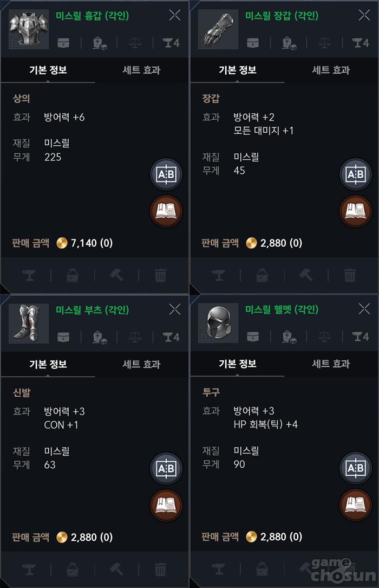
Task: Switch to 세트 효과 tab in 미스릴 흉갑 panel
Action: tap(142, 70)
